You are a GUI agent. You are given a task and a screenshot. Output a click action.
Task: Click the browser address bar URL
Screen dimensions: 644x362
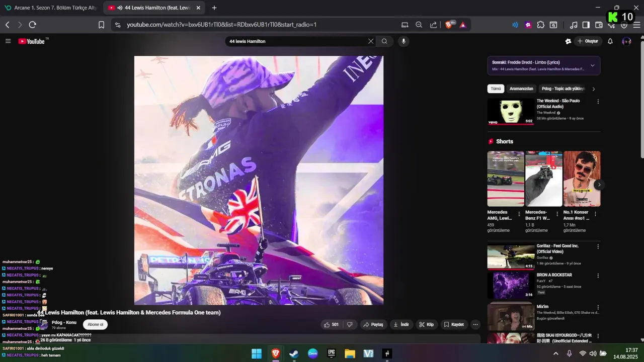221,25
